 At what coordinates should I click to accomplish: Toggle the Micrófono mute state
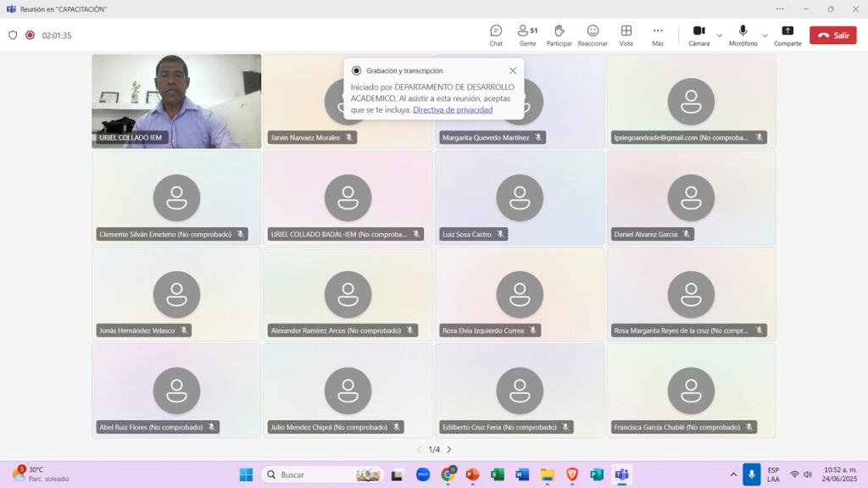(x=743, y=35)
